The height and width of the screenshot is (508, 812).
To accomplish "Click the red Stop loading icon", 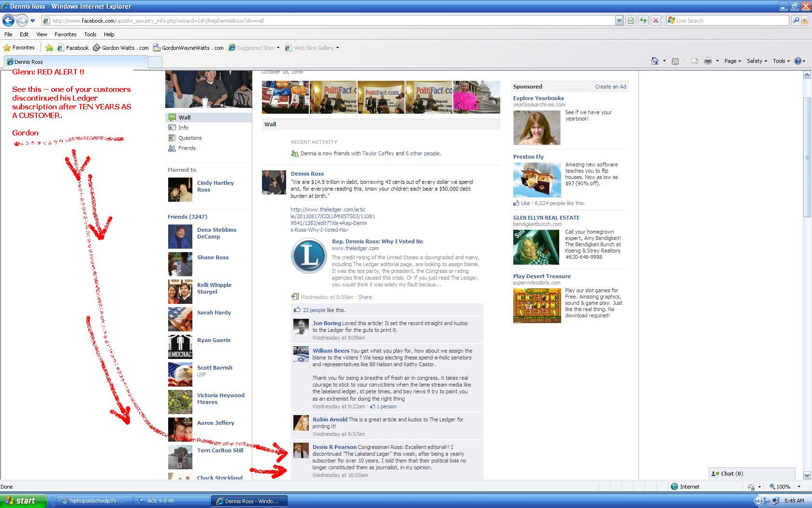I will (x=656, y=20).
